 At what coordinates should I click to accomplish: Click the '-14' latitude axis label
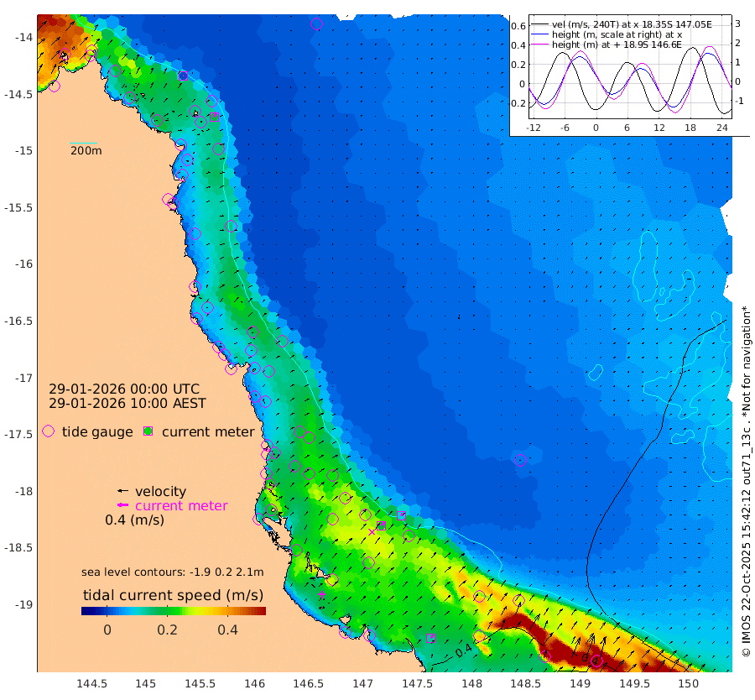point(23,38)
